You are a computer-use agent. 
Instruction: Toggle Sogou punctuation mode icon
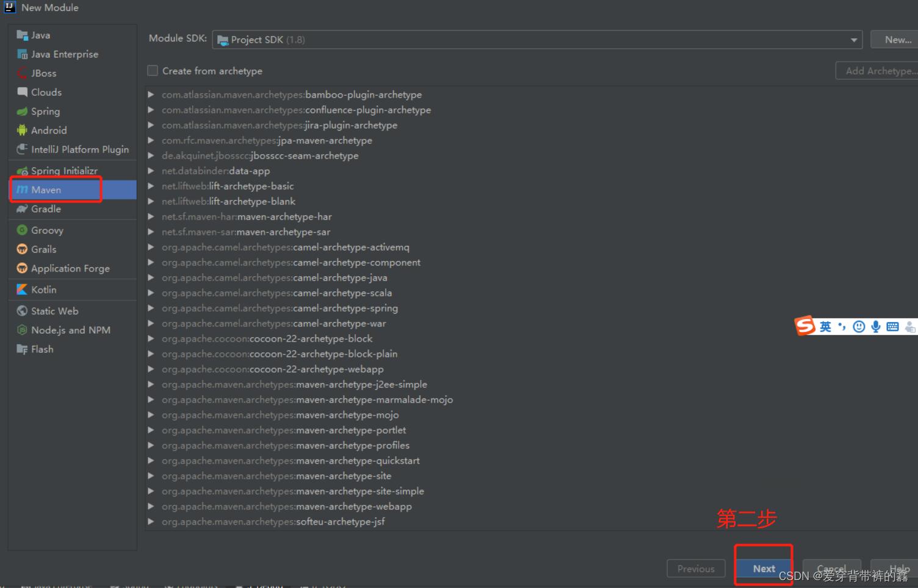842,326
